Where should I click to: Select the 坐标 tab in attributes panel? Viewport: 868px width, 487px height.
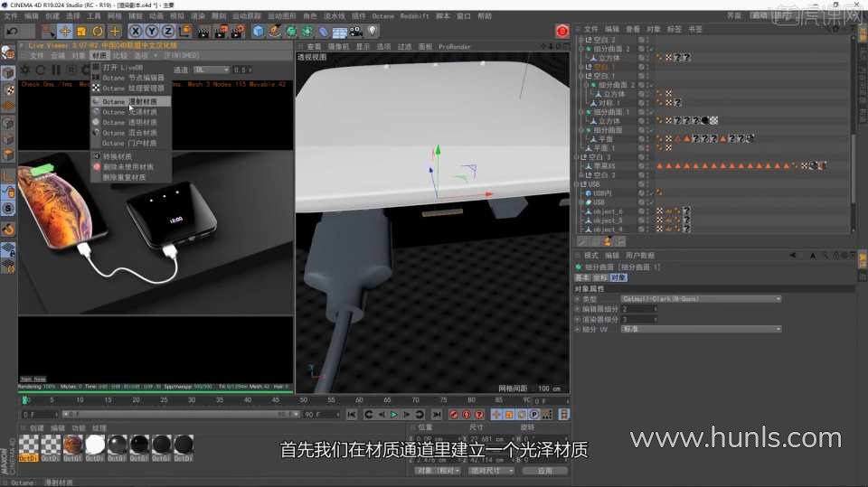pyautogui.click(x=600, y=277)
